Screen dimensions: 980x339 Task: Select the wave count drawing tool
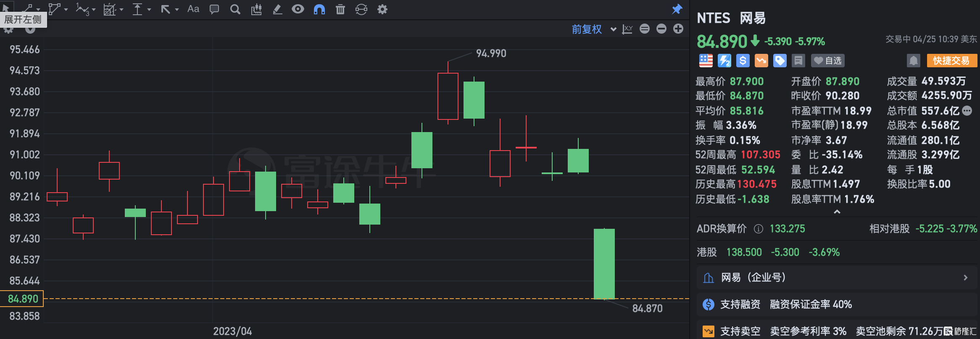tap(82, 9)
